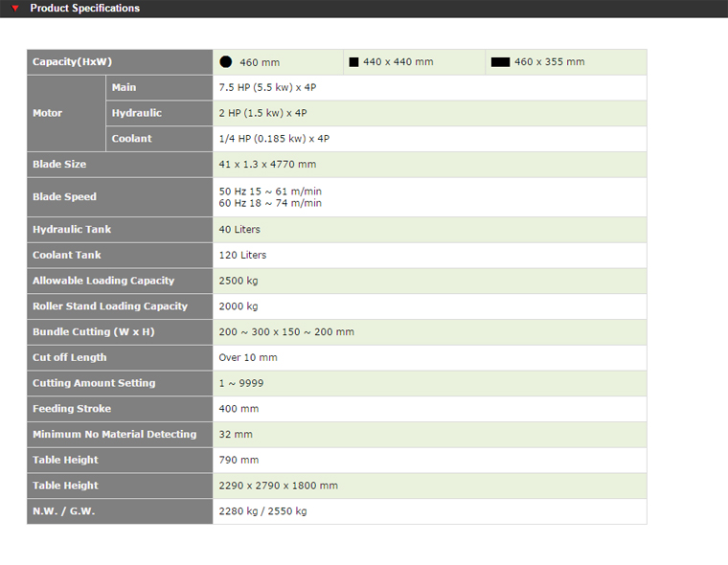Click the N.W. / G.W. label
This screenshot has height=565, width=728.
(63, 511)
